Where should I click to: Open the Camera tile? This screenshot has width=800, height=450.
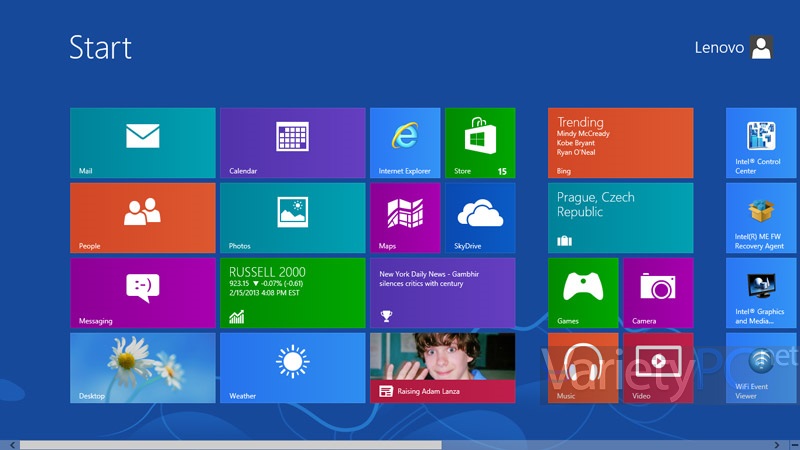pos(658,293)
